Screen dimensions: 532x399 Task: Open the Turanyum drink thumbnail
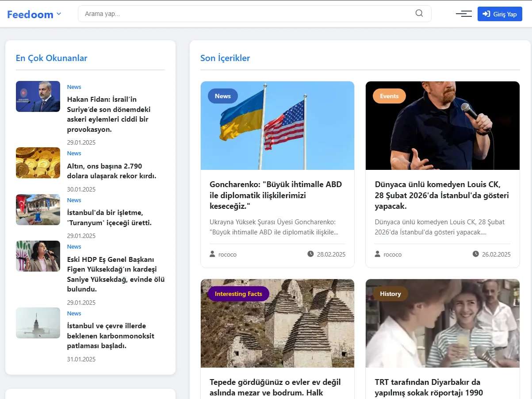click(x=38, y=210)
